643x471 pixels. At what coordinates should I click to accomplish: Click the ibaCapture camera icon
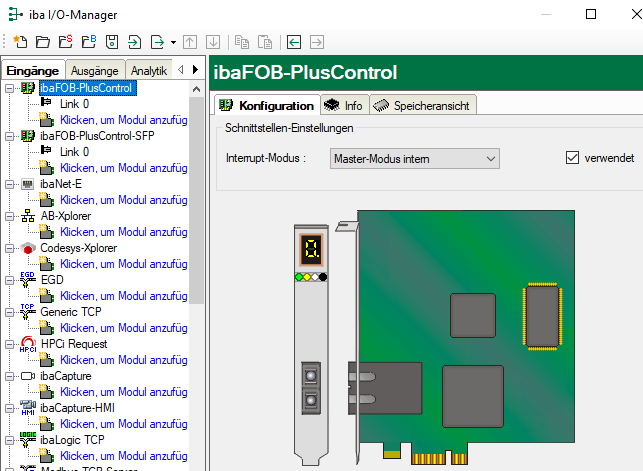(x=28, y=376)
